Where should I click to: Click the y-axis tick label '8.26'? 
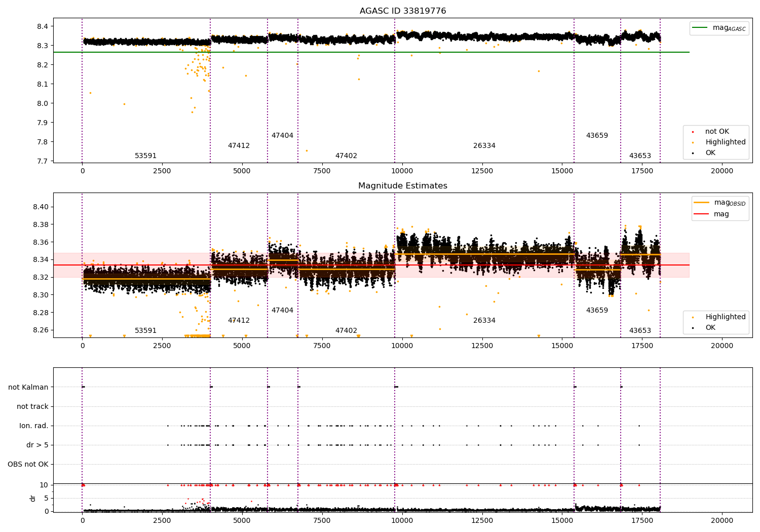[x=41, y=330]
